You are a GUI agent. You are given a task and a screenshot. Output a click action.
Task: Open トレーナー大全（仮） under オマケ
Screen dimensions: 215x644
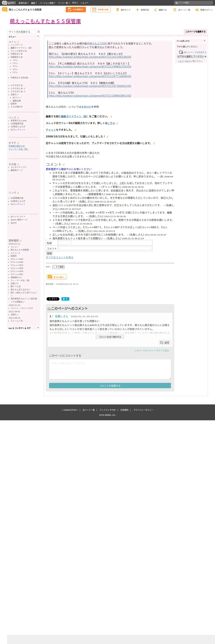click(x=19, y=149)
